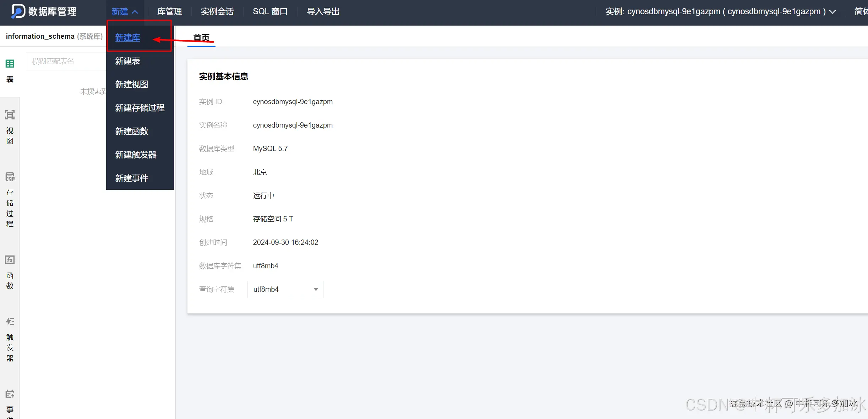Collapse the 新建 menu via its chevron
This screenshot has height=419, width=868.
click(x=135, y=11)
